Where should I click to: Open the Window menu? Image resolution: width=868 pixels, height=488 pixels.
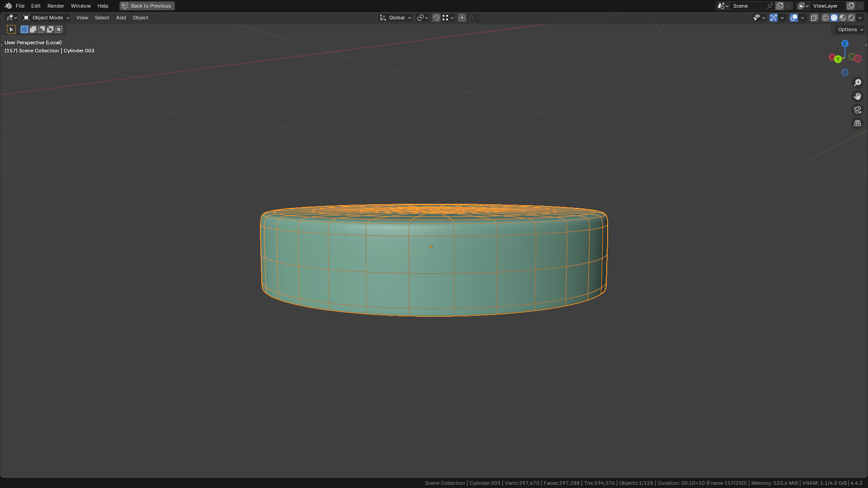click(80, 6)
